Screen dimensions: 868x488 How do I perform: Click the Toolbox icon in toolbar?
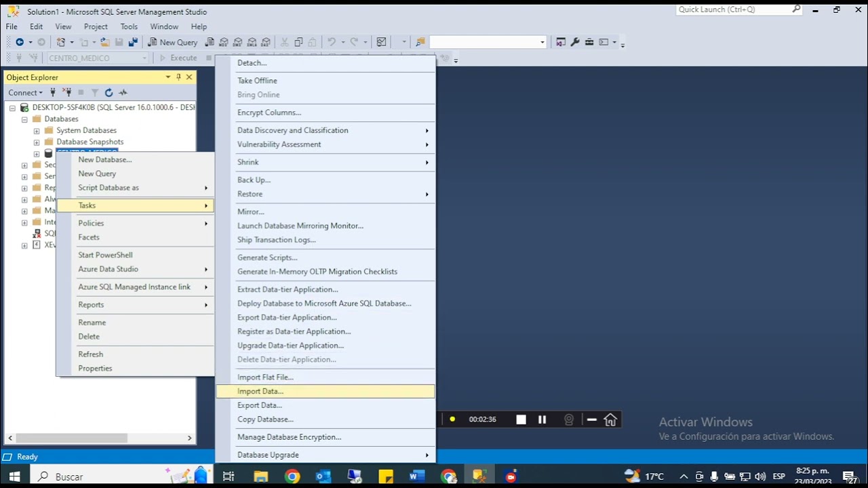(589, 42)
